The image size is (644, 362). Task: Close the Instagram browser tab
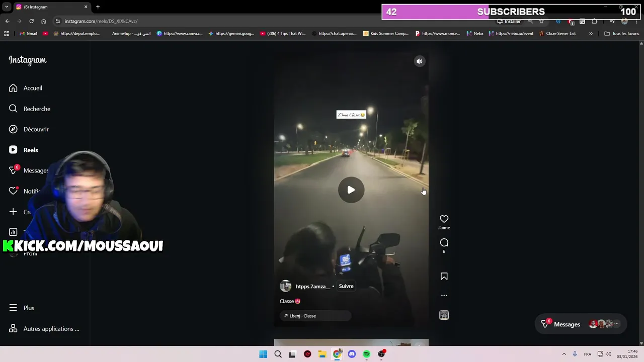click(86, 7)
